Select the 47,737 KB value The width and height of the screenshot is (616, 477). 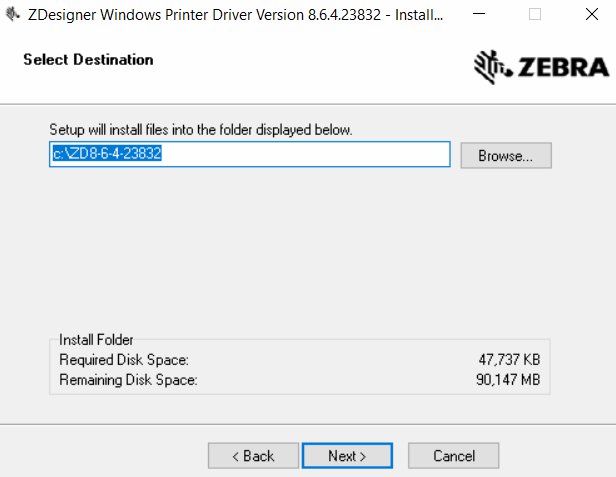point(510,360)
